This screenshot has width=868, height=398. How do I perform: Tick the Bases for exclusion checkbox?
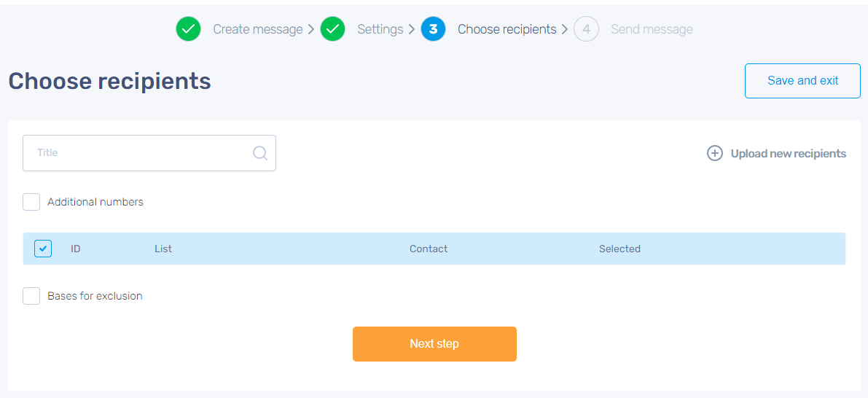(x=31, y=296)
